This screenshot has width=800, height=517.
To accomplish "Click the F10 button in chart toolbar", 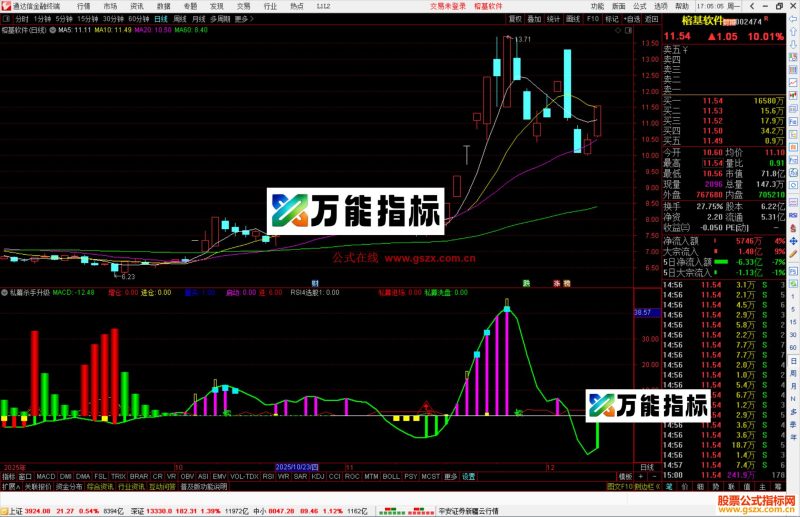I will pos(592,19).
